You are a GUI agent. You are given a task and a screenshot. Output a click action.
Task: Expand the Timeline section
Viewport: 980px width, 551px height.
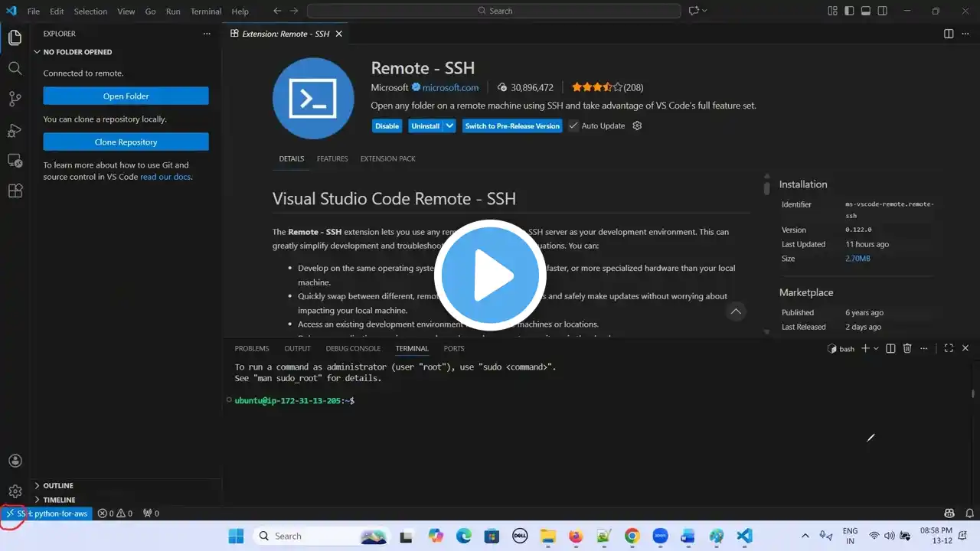[x=59, y=500]
